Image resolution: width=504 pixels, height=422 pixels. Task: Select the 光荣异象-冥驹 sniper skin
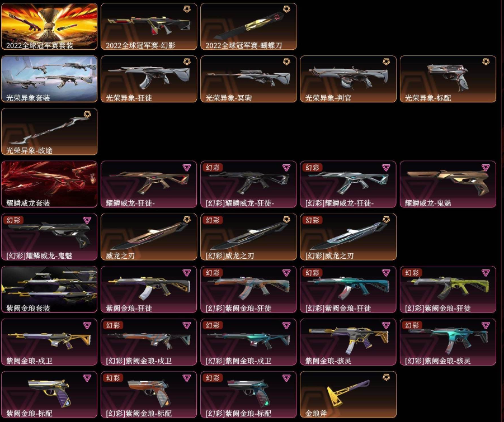pos(248,79)
